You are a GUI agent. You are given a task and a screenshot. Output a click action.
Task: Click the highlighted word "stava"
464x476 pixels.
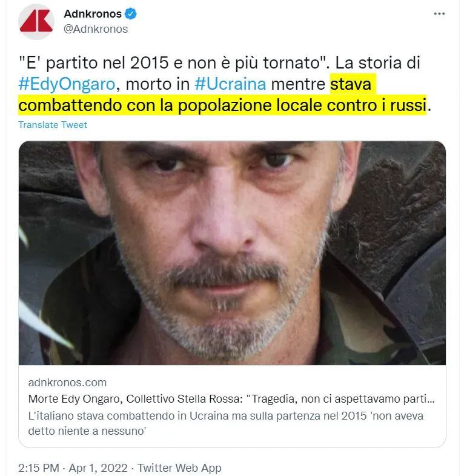351,84
